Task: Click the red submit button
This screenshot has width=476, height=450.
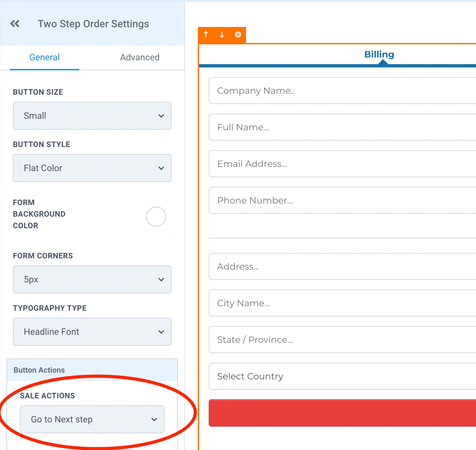Action: [342, 413]
